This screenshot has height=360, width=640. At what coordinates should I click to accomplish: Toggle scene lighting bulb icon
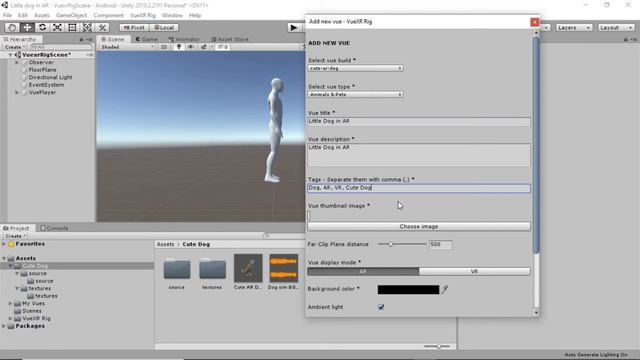pyautogui.click(x=179, y=47)
